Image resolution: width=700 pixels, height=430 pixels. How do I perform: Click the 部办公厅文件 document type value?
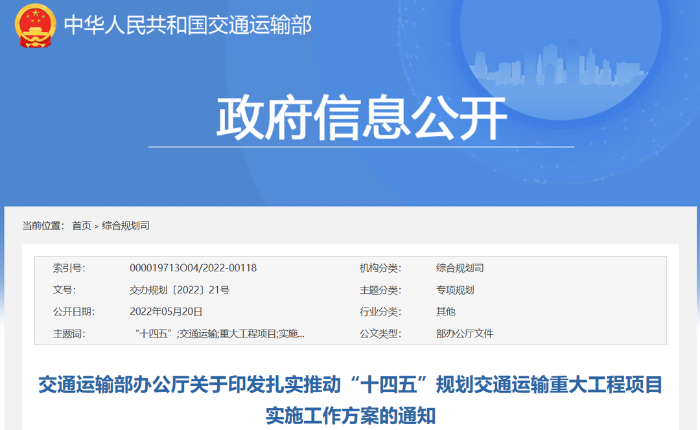coord(464,334)
